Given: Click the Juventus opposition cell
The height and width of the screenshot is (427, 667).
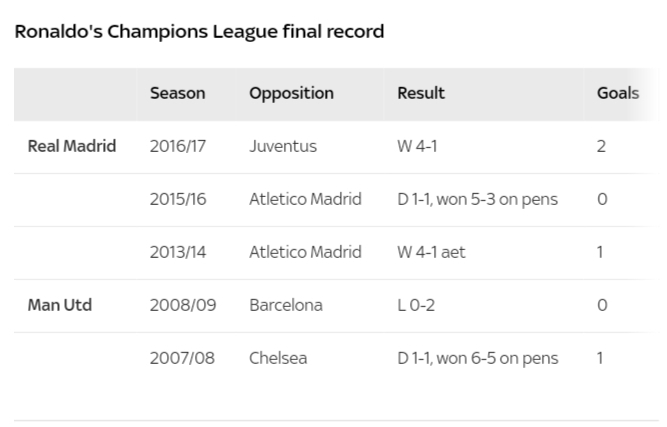Looking at the screenshot, I should pyautogui.click(x=283, y=146).
